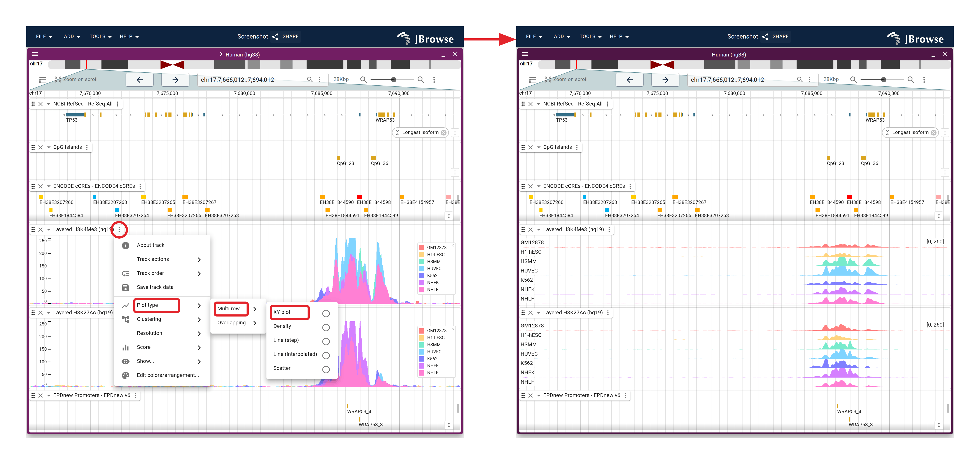
Task: Collapse the ENCODE cCREs track in left window
Action: click(x=48, y=186)
